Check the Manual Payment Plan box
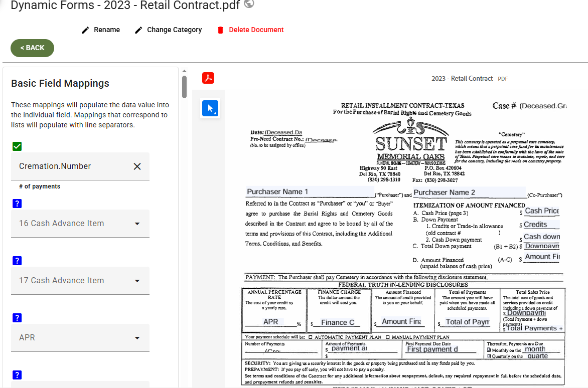Viewport: 588px width, 388px height. (x=388, y=337)
